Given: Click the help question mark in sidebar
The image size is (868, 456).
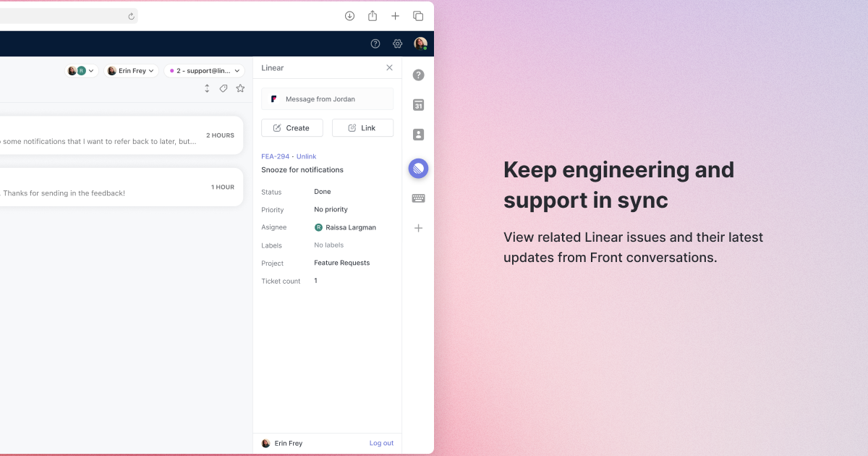Looking at the screenshot, I should [x=418, y=75].
